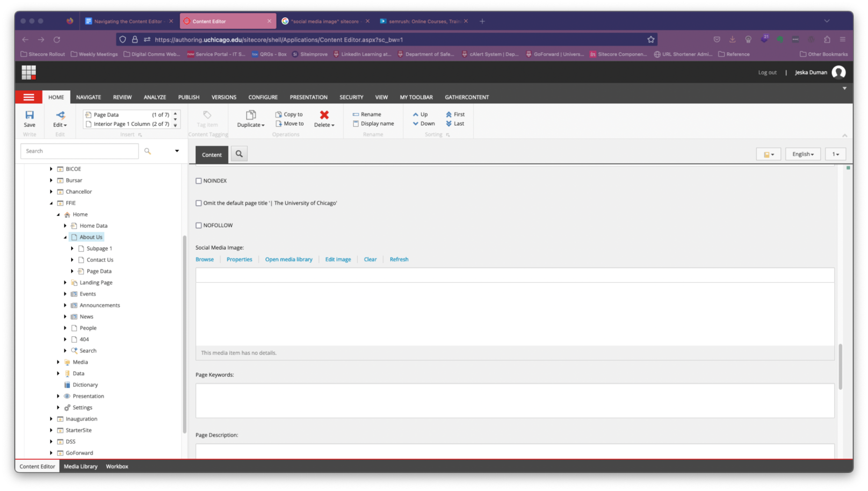Enable the NOFOLLOW checkbox
The width and height of the screenshot is (868, 491).
[198, 225]
